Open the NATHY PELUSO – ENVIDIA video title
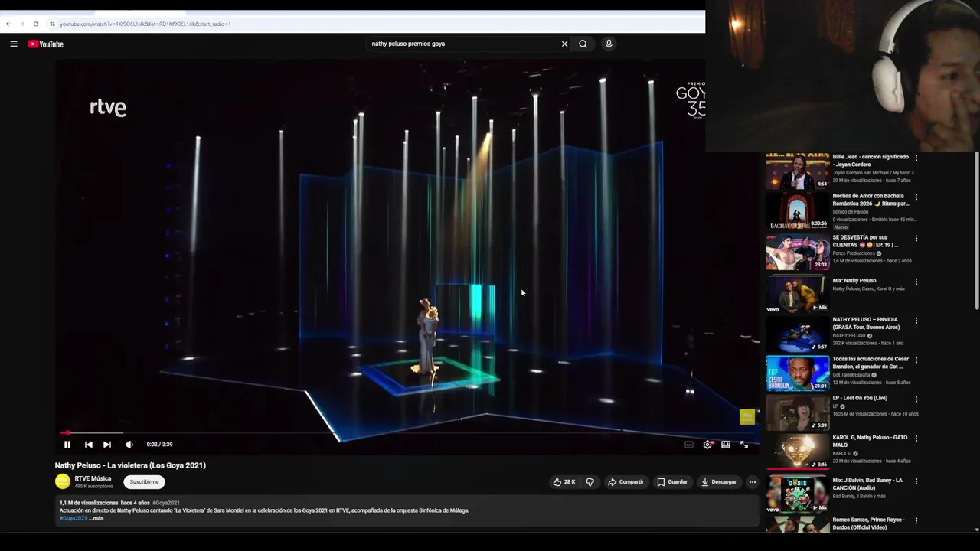 [x=866, y=323]
